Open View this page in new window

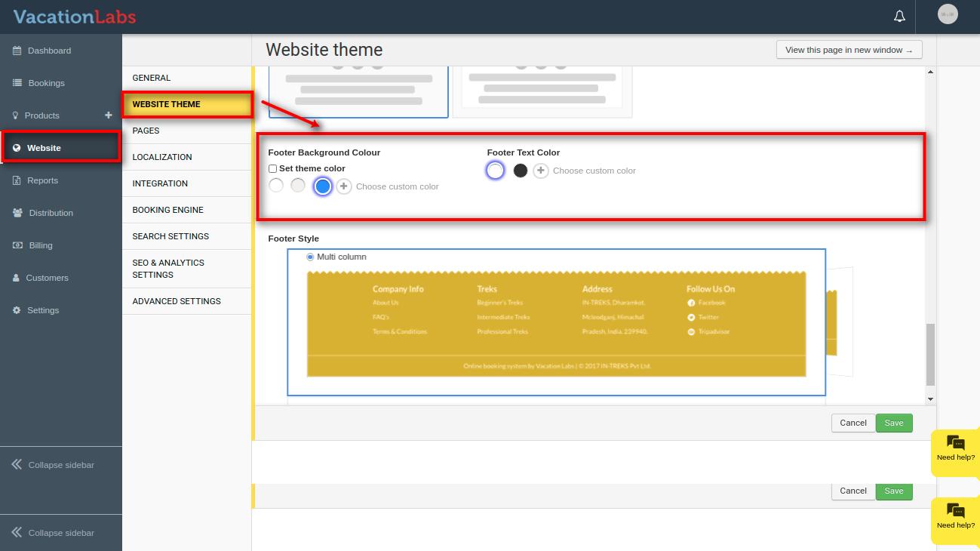(x=849, y=50)
